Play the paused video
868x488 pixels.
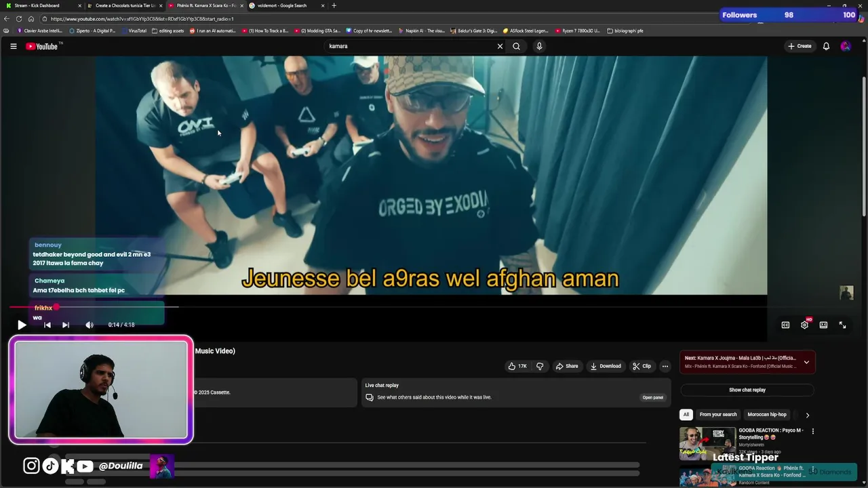click(x=22, y=325)
